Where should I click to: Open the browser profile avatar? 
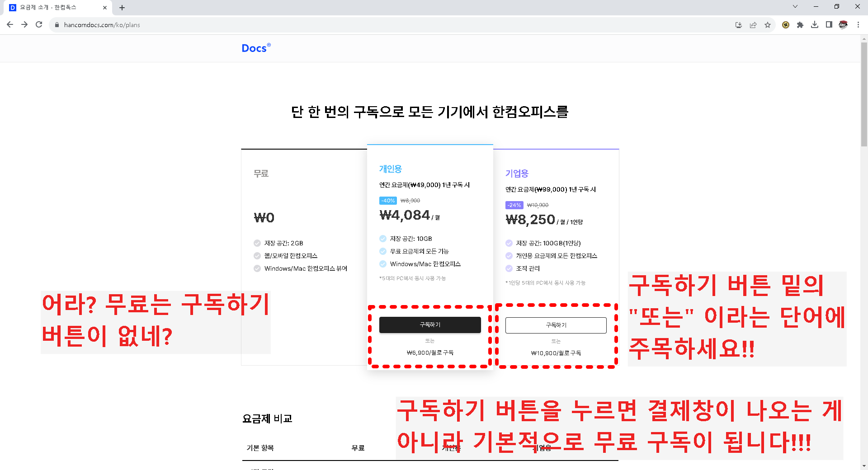pos(844,25)
